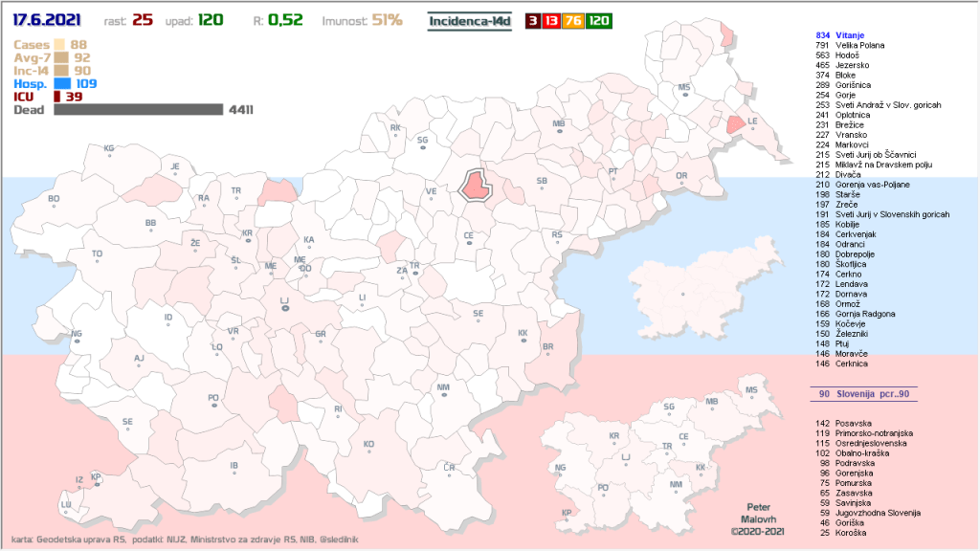Select the orange 76 legend box
980x551 pixels.
(x=574, y=19)
